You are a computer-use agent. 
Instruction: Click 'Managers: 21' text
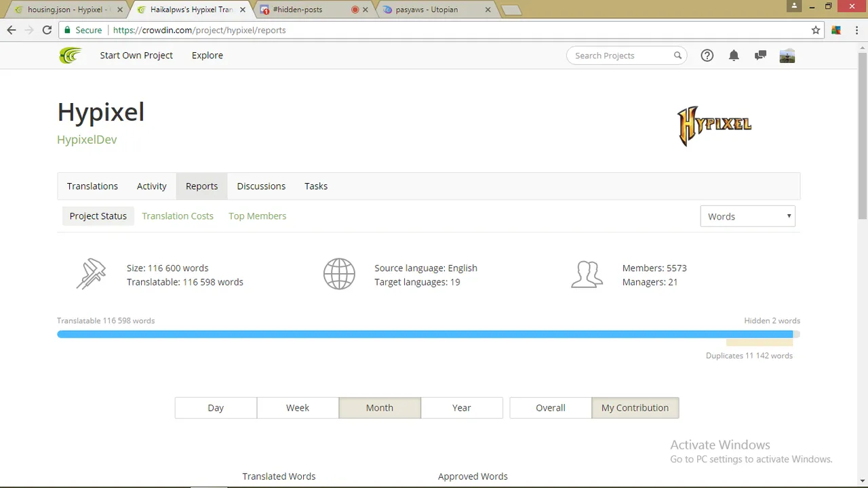tap(650, 282)
